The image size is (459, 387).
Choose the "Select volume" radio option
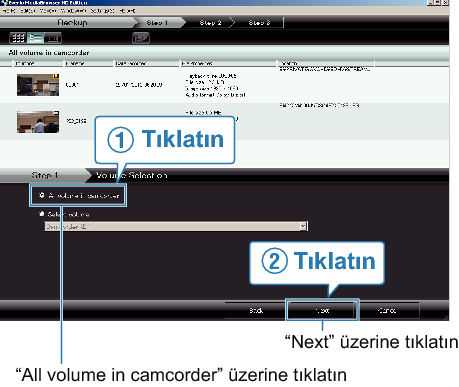click(42, 214)
